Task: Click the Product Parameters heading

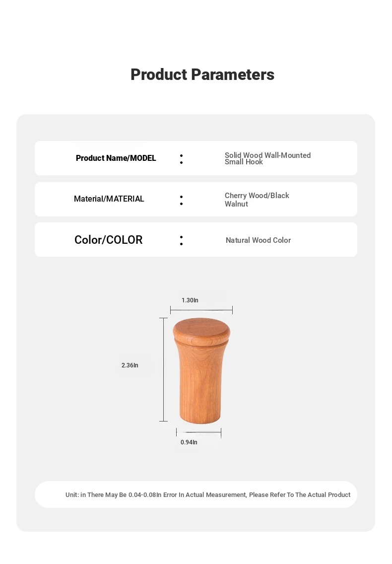Action: [x=202, y=74]
